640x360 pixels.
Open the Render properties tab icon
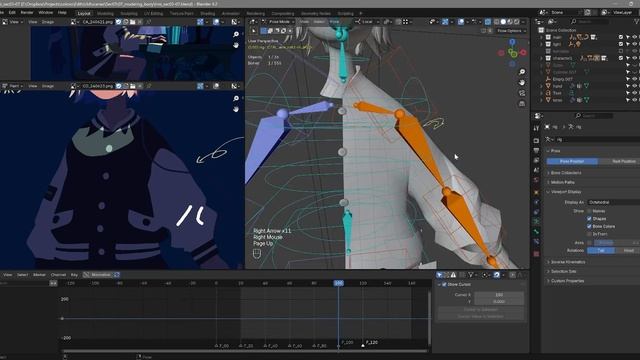tap(536, 140)
